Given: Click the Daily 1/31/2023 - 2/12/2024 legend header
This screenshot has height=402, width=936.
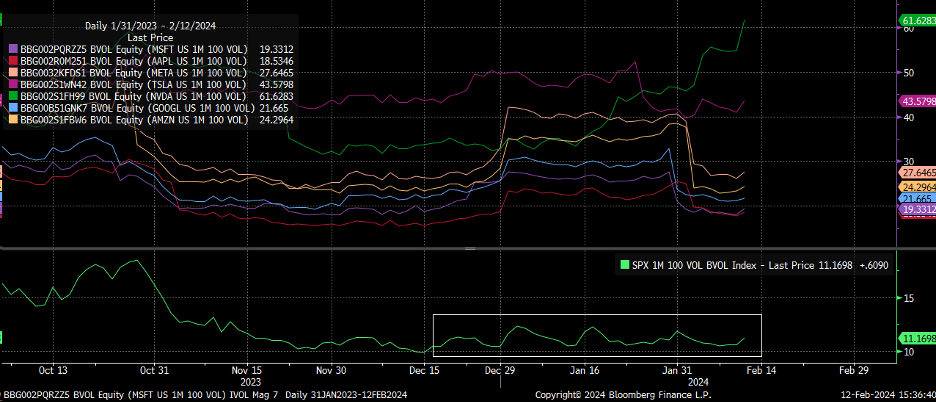Looking at the screenshot, I should tap(150, 26).
